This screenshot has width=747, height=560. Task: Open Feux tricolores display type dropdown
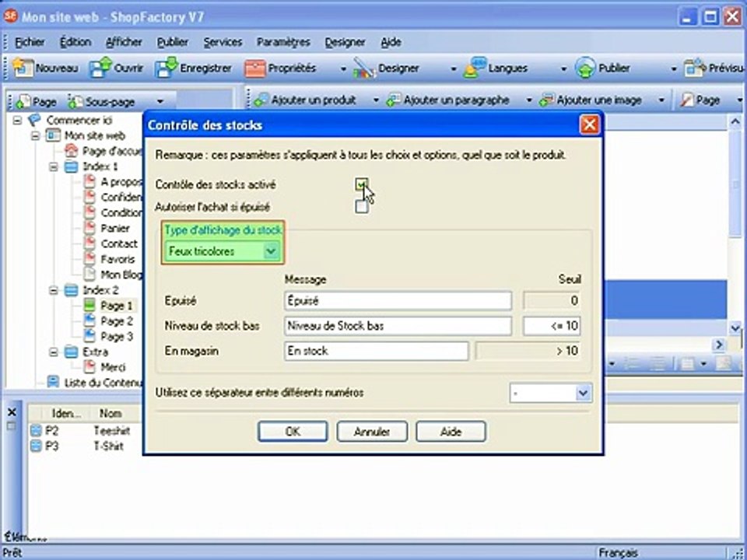271,251
